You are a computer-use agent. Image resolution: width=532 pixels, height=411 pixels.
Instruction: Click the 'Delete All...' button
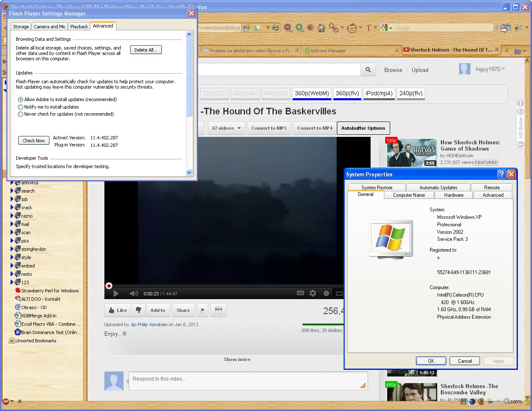tap(146, 50)
